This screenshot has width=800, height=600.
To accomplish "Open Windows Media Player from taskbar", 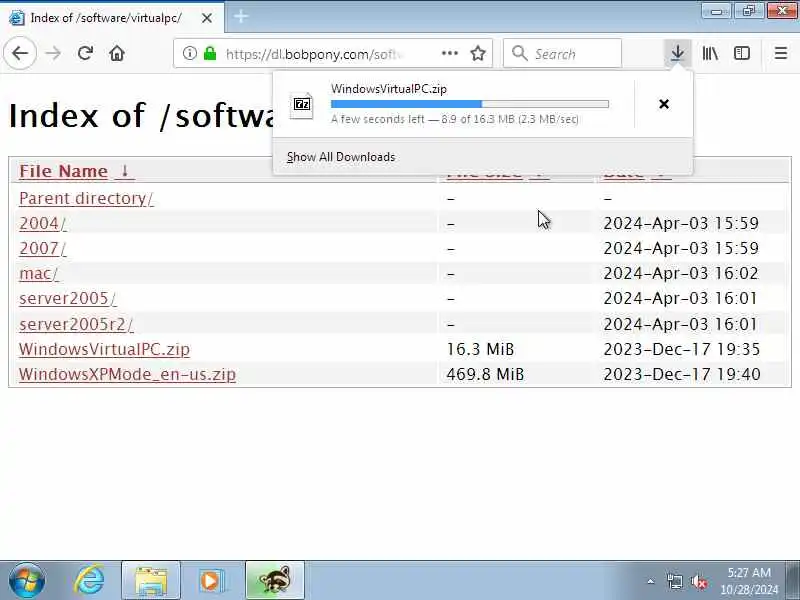I will 211,581.
